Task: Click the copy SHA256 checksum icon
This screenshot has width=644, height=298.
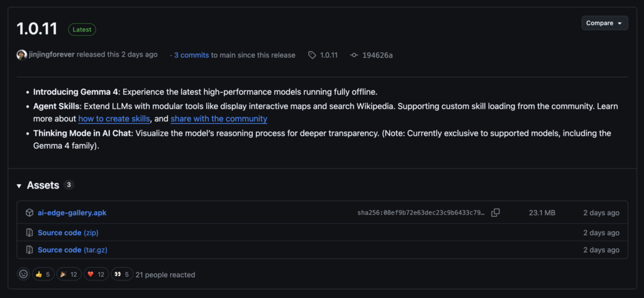Action: tap(496, 213)
